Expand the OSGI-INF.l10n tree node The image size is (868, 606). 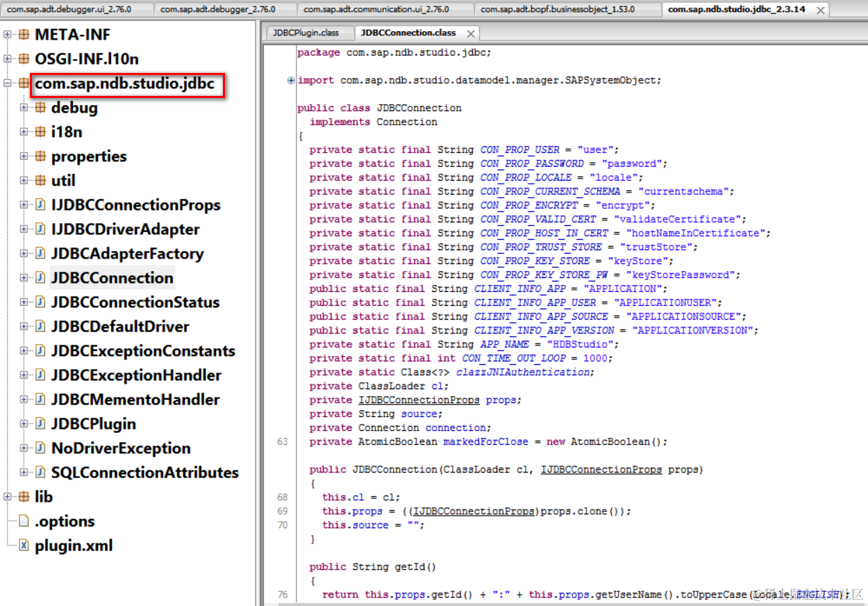tap(8, 59)
